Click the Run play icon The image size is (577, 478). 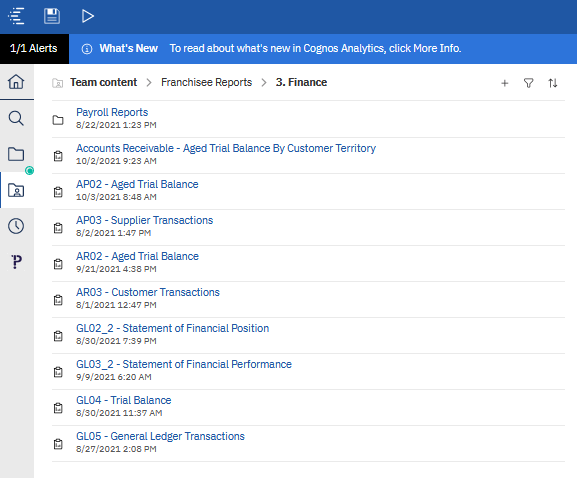pyautogui.click(x=88, y=16)
